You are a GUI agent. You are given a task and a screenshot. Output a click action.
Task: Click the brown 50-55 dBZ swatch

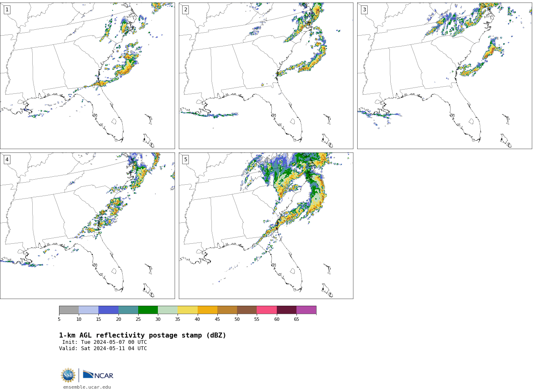point(247,310)
